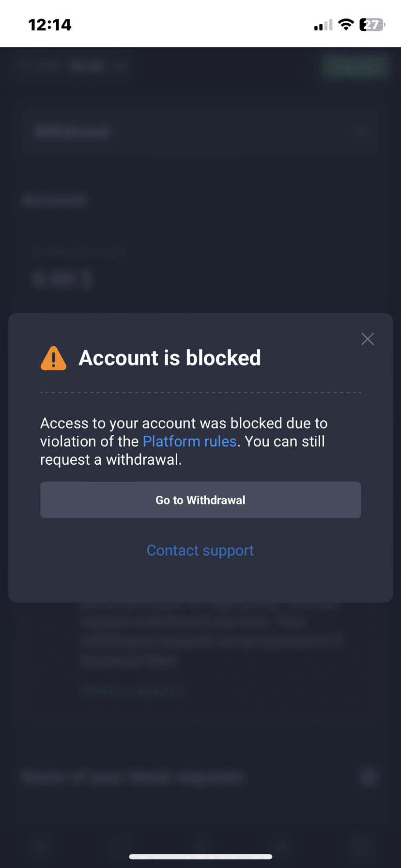Close the Account is blocked dialog

pyautogui.click(x=368, y=339)
